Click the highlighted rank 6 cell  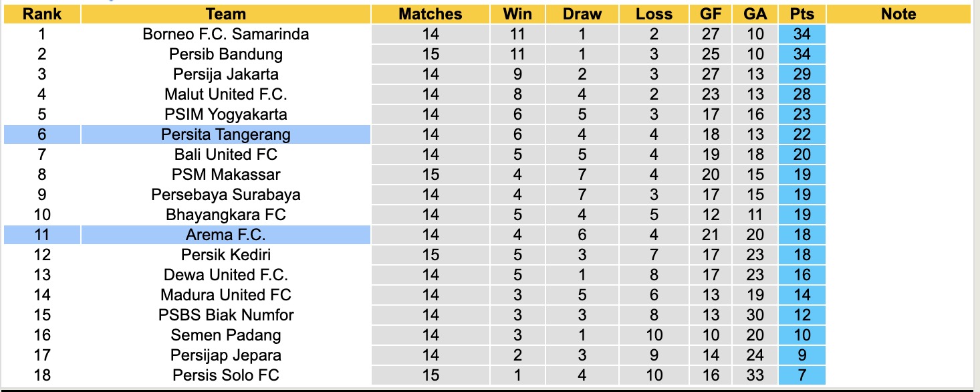[x=41, y=134]
